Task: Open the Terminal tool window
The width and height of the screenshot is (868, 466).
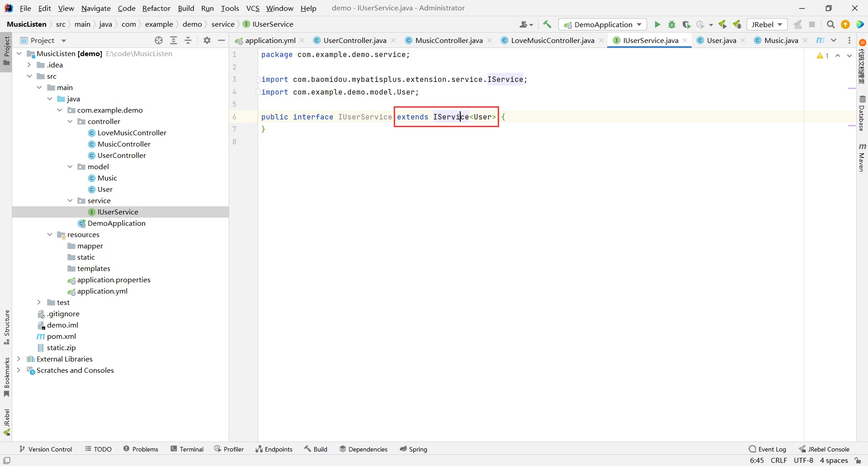Action: point(187,449)
